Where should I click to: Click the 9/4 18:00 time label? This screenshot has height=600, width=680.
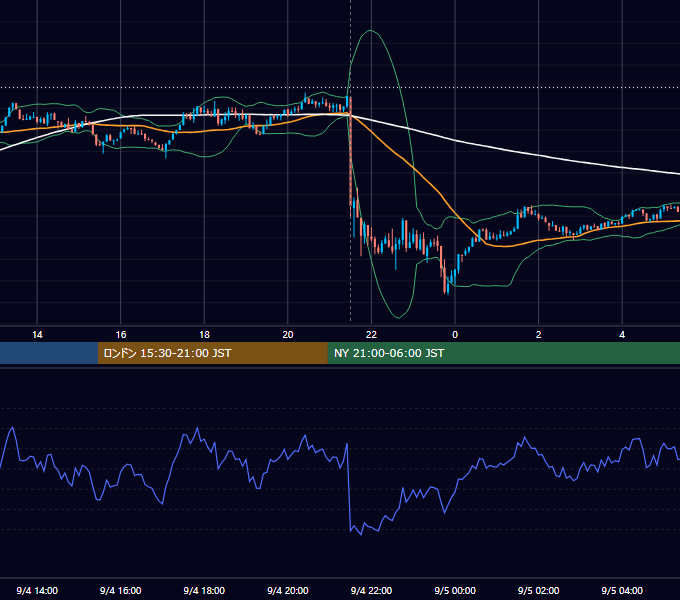(x=204, y=590)
